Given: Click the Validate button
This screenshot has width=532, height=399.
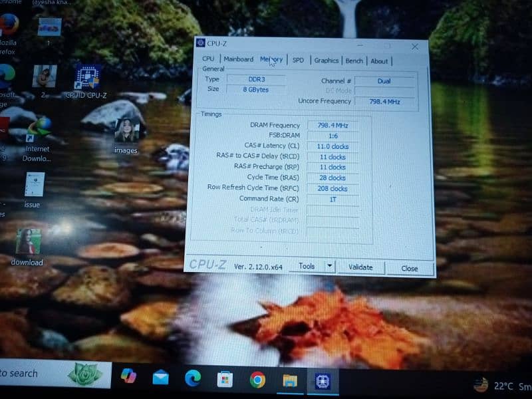Looking at the screenshot, I should coord(360,267).
